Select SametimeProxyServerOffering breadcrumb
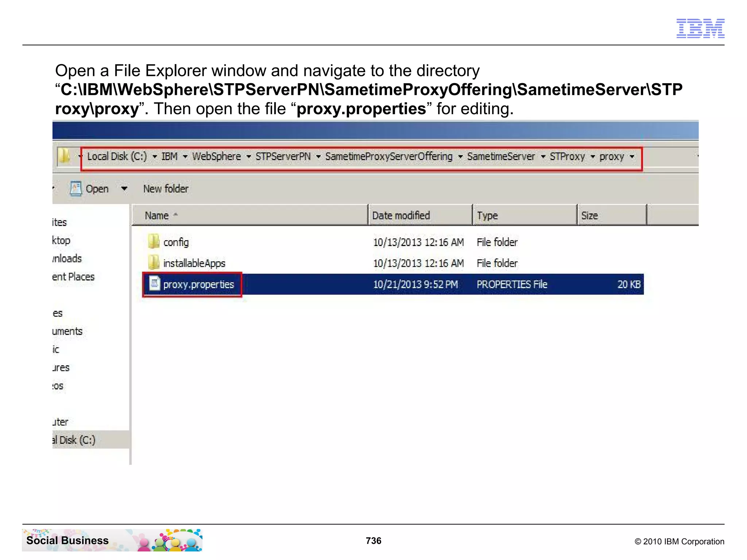Screen dimensions: 747x560 tap(389, 156)
